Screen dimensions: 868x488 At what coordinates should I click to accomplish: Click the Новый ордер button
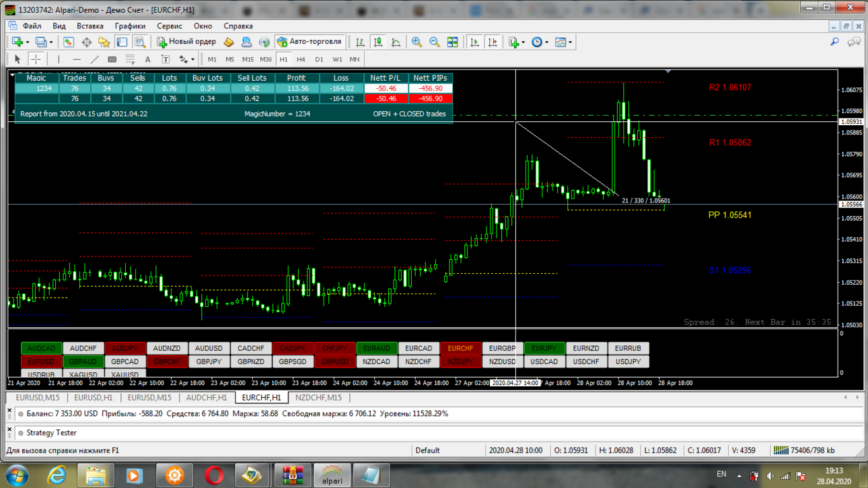(186, 42)
